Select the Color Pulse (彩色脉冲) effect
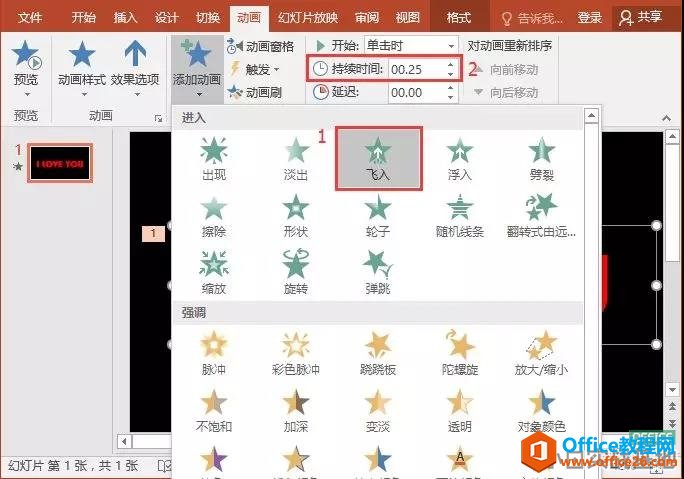The width and height of the screenshot is (684, 479). pyautogui.click(x=296, y=353)
